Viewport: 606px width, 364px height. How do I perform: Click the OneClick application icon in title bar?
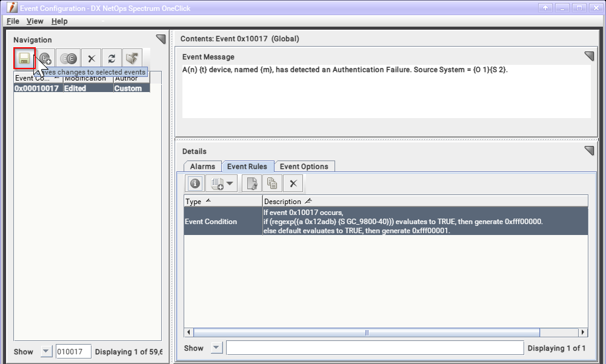12,7
